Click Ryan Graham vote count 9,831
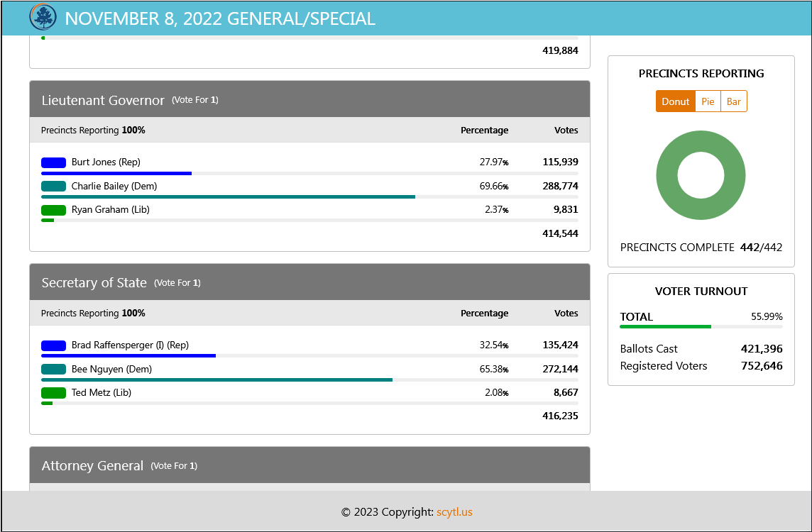The height and width of the screenshot is (532, 812). coord(566,209)
